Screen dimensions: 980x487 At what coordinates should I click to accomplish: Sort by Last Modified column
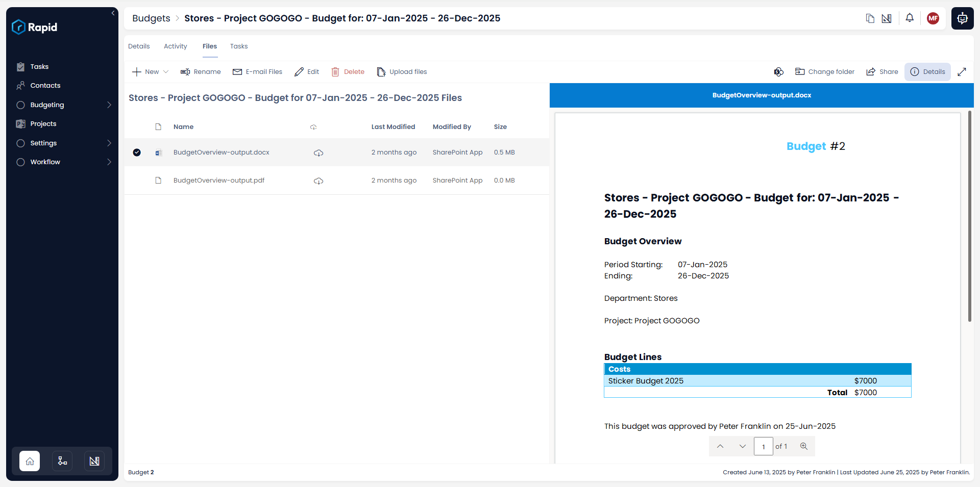pyautogui.click(x=393, y=127)
